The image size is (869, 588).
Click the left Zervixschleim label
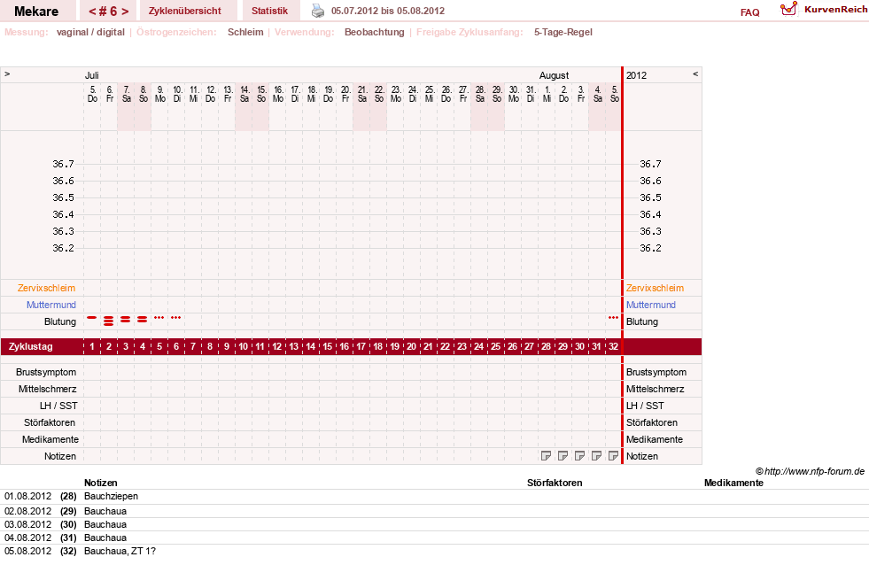click(47, 288)
